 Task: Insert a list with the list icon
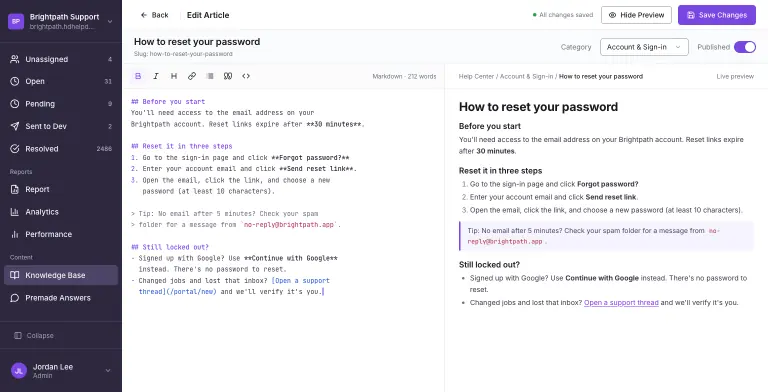[x=210, y=76]
